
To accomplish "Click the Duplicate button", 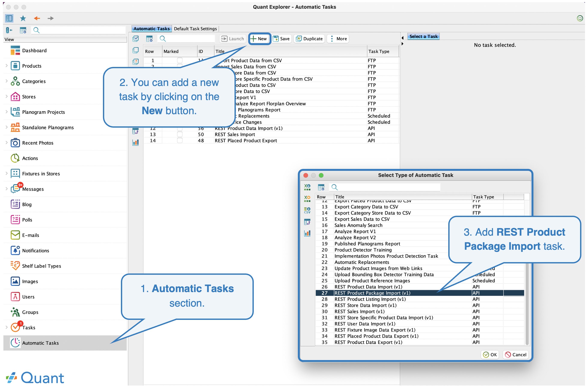I will pyautogui.click(x=310, y=38).
